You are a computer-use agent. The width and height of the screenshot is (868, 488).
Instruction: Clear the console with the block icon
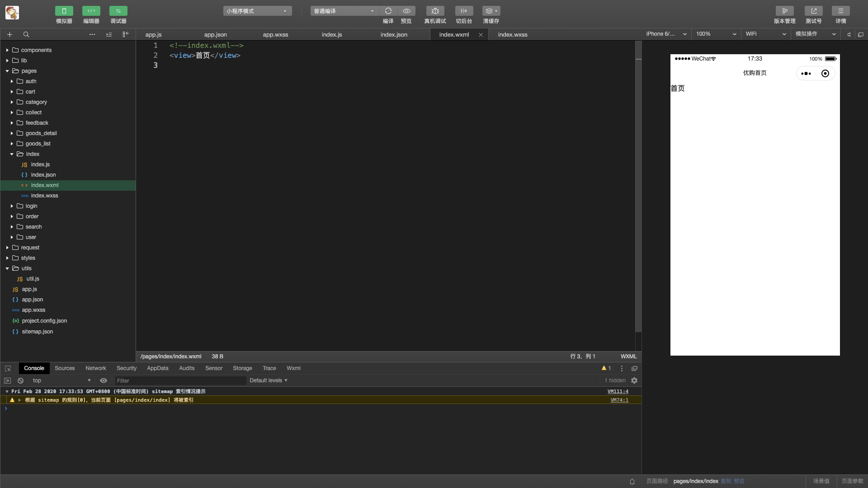click(20, 380)
